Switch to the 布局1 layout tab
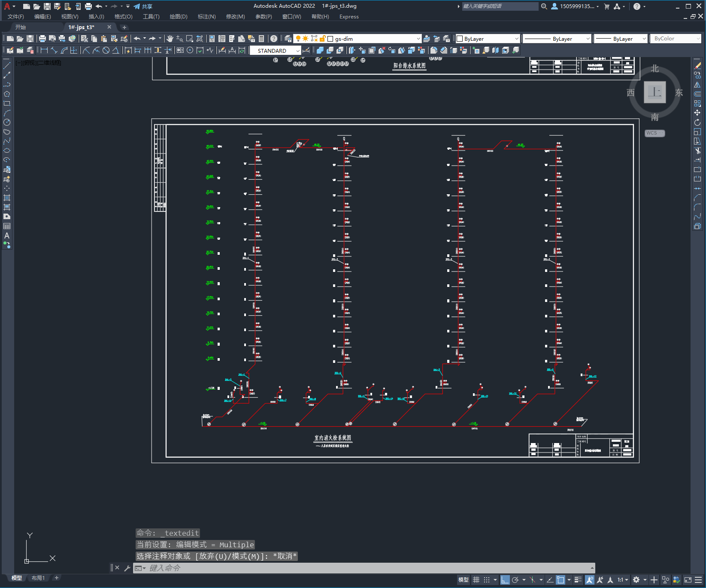The image size is (706, 588). click(38, 578)
